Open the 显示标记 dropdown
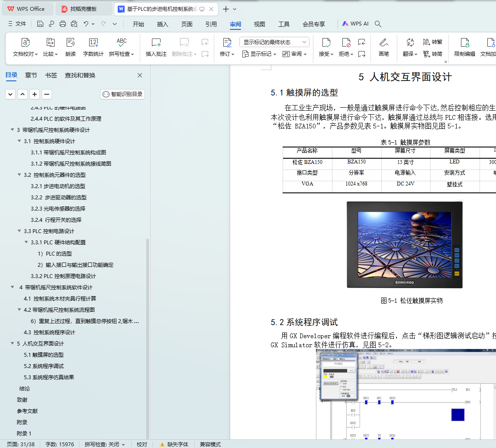Screen dimensions: 496x448 [259, 54]
